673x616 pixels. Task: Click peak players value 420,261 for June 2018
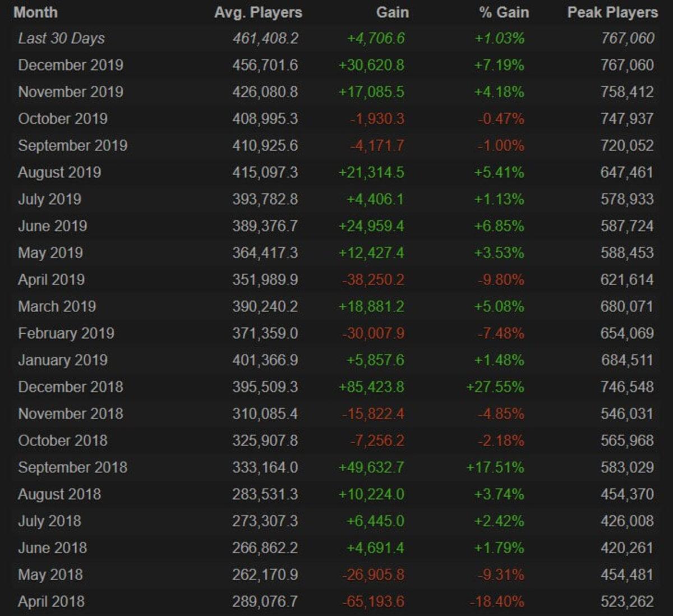coord(627,548)
